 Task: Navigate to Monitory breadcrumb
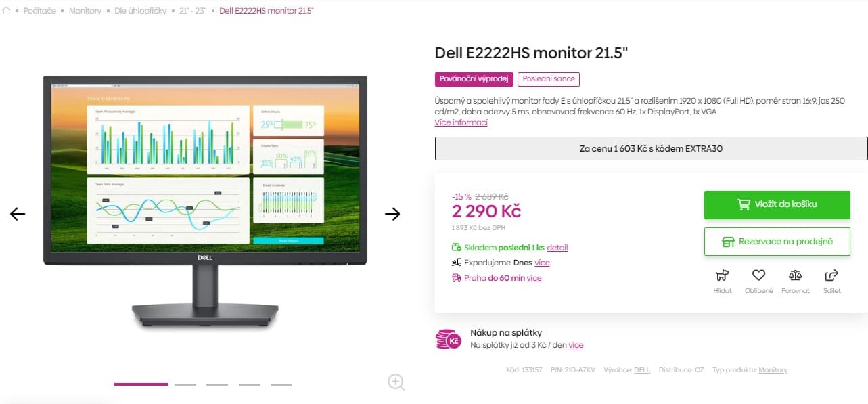[x=85, y=11]
